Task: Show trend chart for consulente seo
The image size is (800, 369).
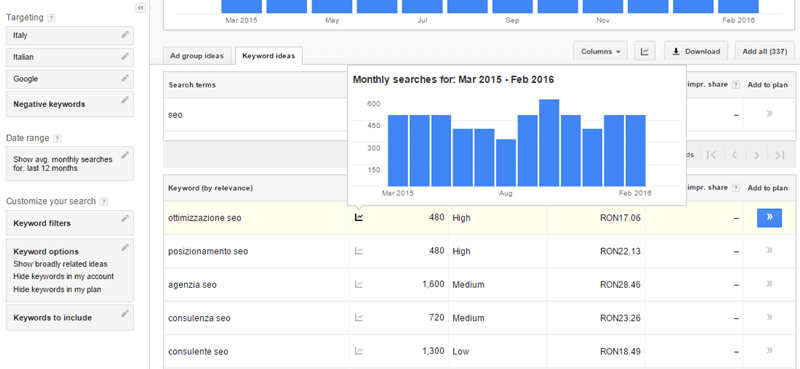Action: pyautogui.click(x=359, y=351)
